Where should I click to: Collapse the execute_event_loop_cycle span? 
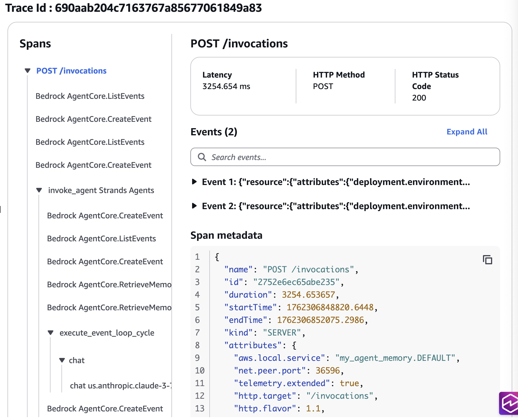pos(51,333)
